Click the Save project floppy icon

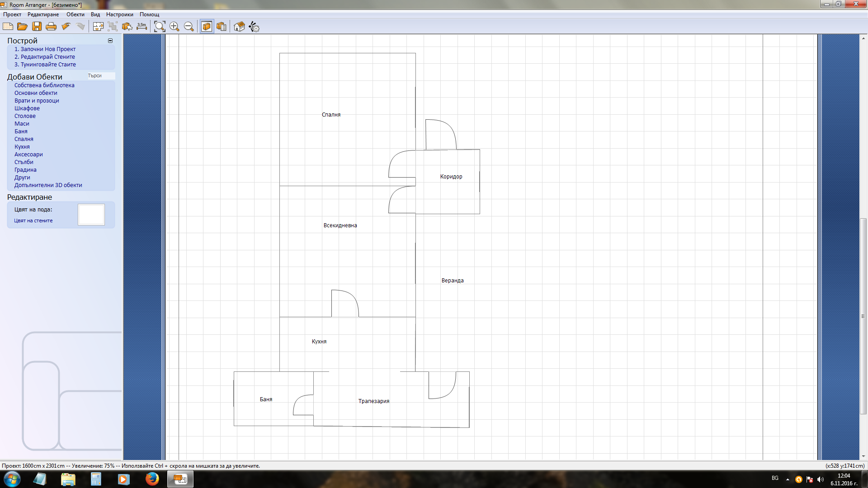(x=37, y=27)
